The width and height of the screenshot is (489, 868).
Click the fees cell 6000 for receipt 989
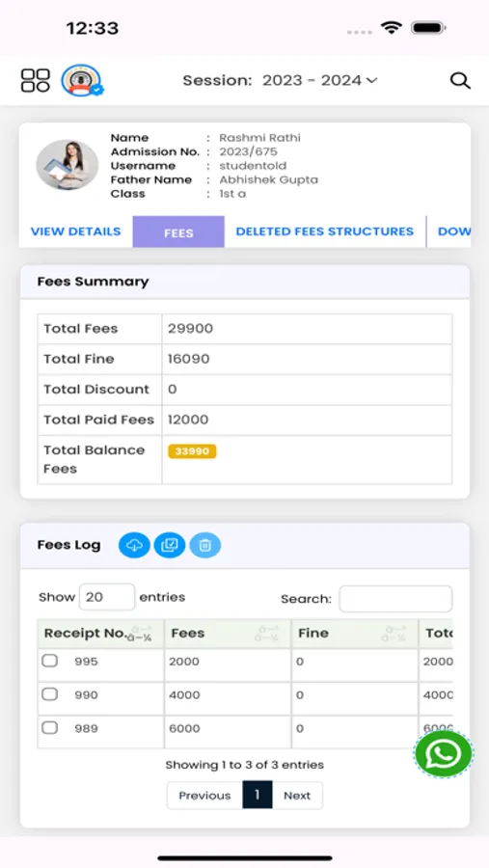[184, 728]
